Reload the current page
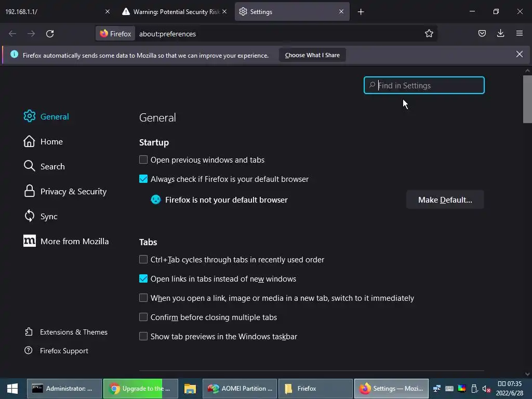Image resolution: width=532 pixels, height=399 pixels. 50,34
